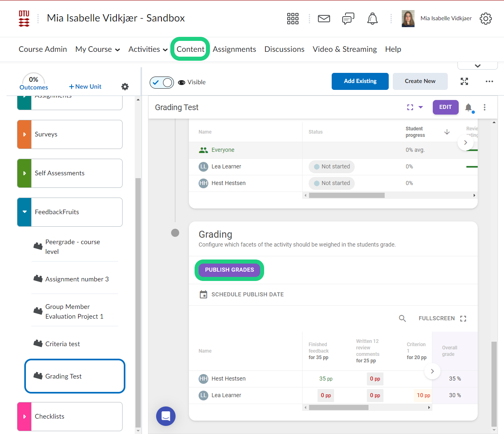Click the Add Existing button
504x434 pixels.
click(x=360, y=81)
